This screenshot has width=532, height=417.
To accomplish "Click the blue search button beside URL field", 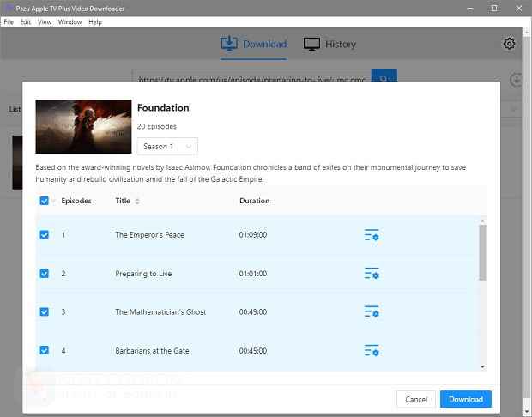I will click(384, 76).
